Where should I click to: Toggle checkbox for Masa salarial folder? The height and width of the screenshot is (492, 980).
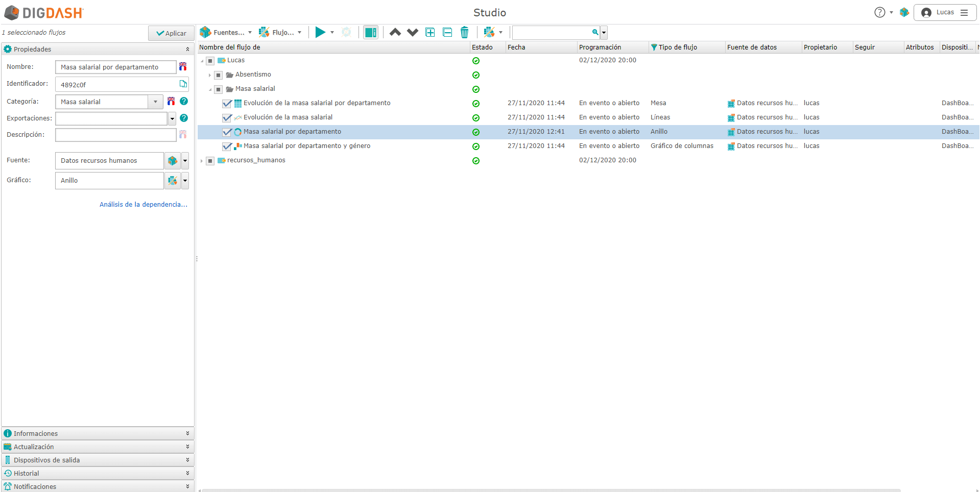(218, 89)
